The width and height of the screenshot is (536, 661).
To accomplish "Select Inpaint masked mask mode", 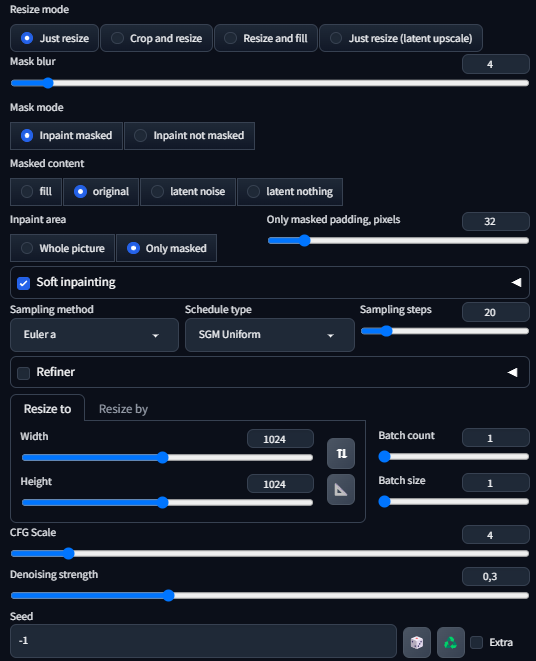I will click(66, 136).
